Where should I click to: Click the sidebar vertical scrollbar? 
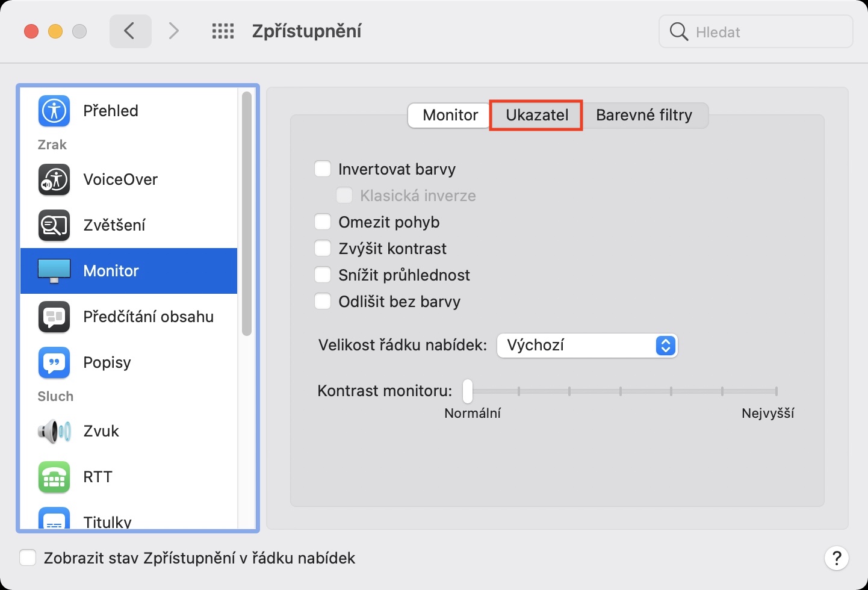pyautogui.click(x=246, y=214)
